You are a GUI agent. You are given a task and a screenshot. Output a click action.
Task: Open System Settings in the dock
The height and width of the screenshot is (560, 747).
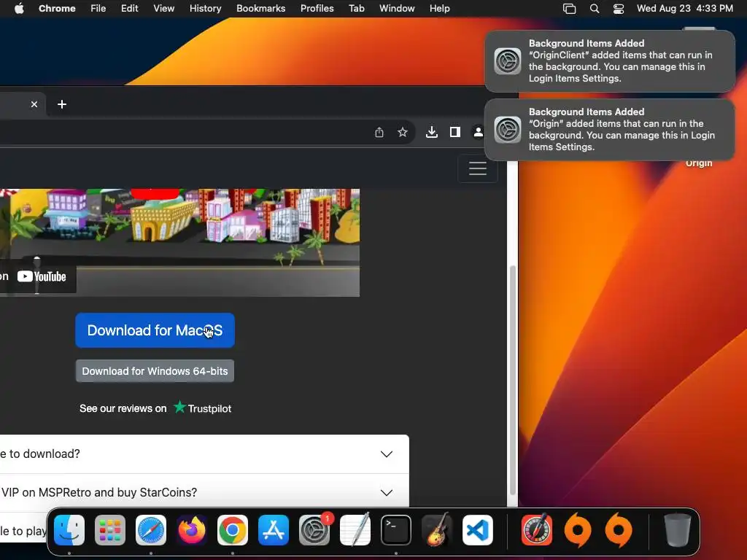[314, 530]
